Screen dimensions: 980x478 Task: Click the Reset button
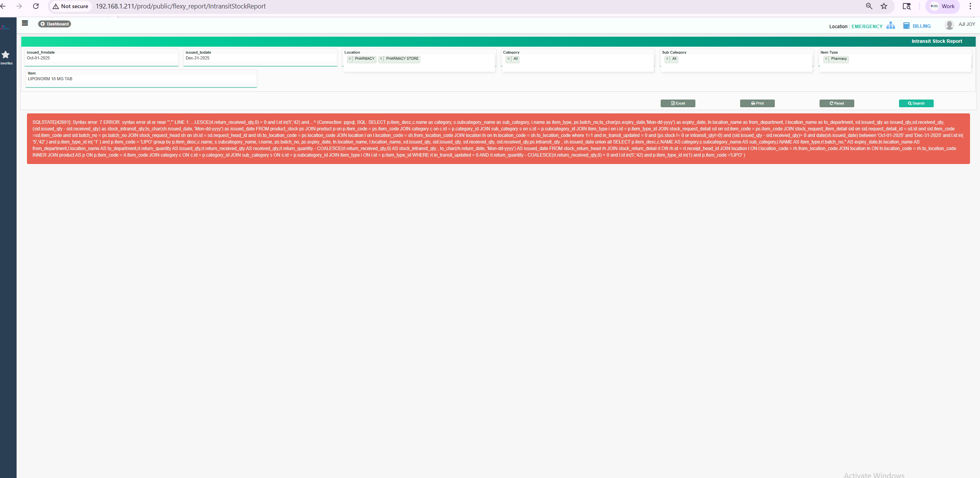click(x=837, y=103)
